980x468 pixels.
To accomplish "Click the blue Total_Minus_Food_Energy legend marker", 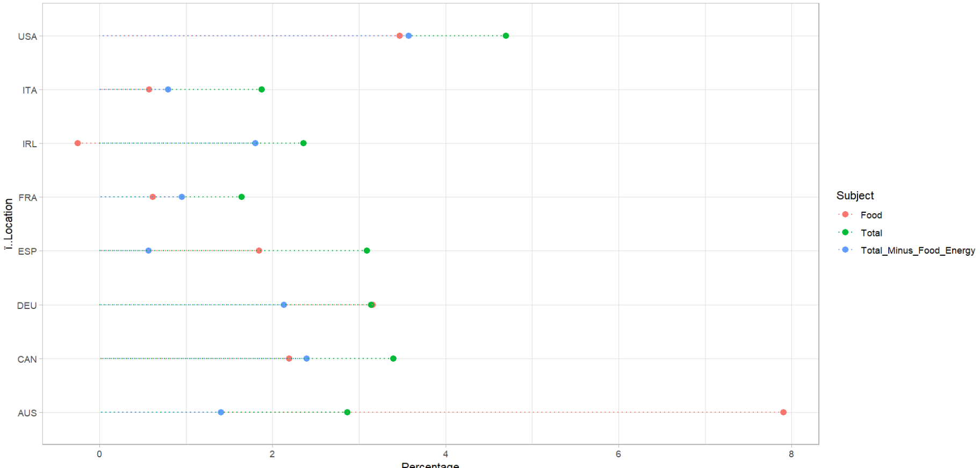I will pos(845,250).
